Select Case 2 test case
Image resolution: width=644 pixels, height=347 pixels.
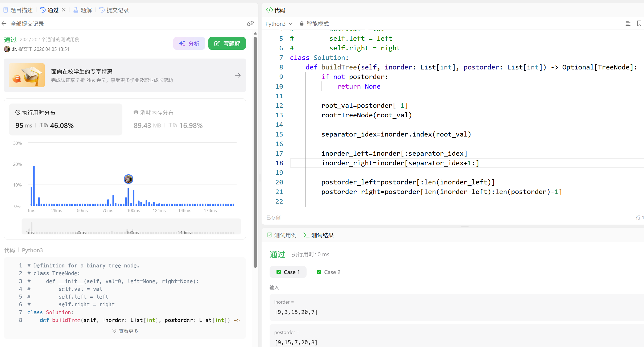[x=329, y=272]
